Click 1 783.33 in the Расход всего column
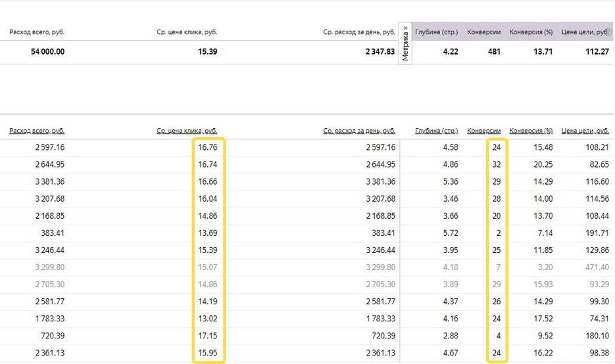 coord(50,319)
